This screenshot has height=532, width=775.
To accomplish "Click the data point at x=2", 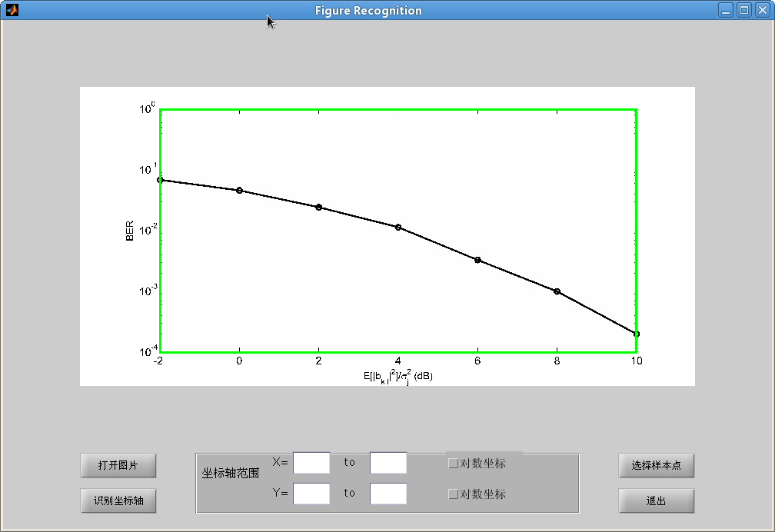I will pos(319,207).
